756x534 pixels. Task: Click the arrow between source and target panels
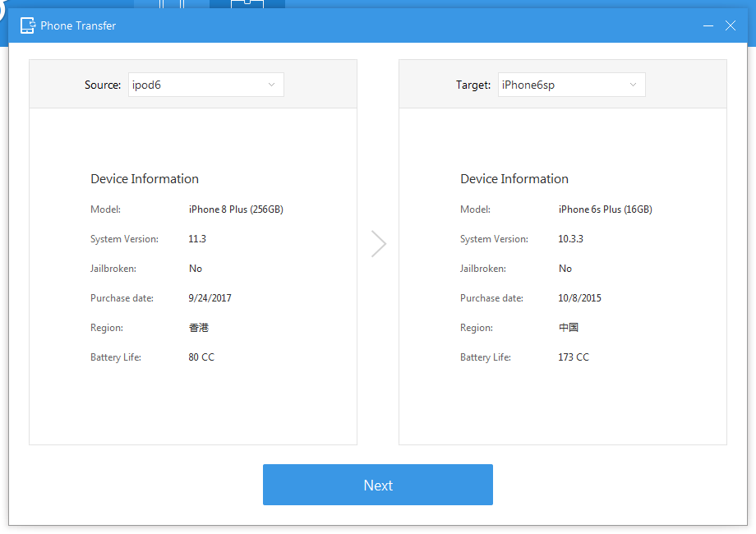[x=378, y=244]
